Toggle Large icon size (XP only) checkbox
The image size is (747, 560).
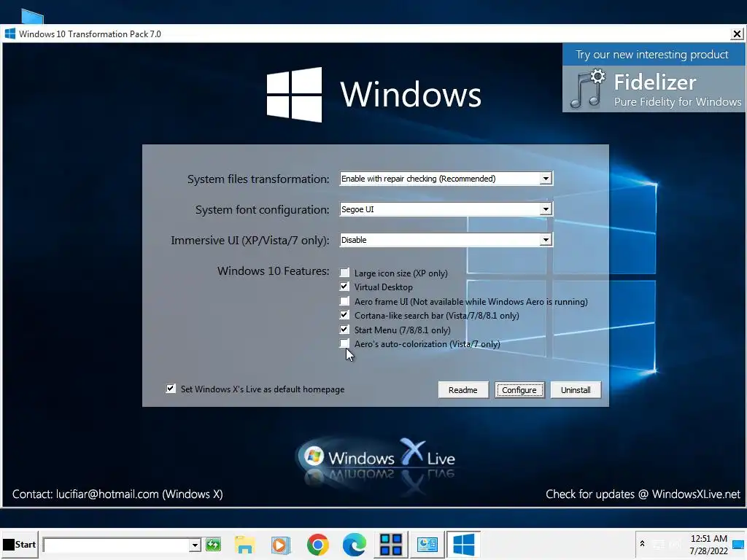(x=344, y=273)
